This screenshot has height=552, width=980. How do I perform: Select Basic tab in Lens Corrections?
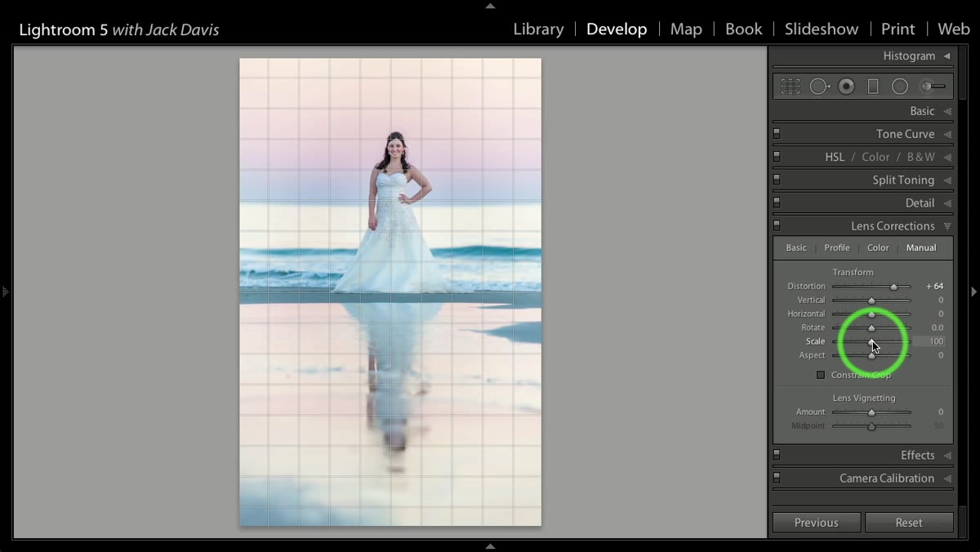coord(795,247)
